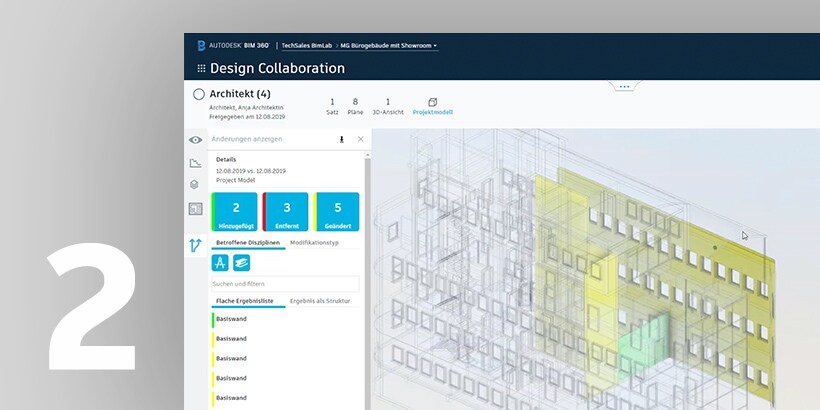This screenshot has height=410, width=820.
Task: Open the TechSales BimLab account link
Action: pyautogui.click(x=305, y=46)
